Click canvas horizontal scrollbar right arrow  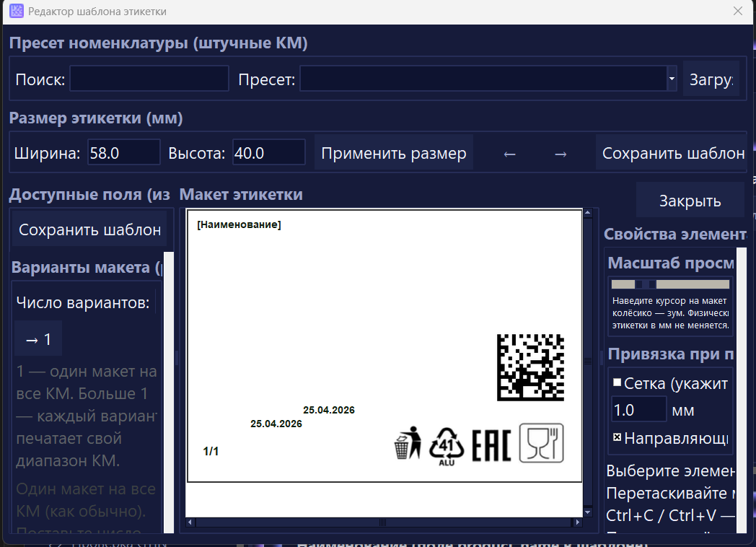point(577,522)
